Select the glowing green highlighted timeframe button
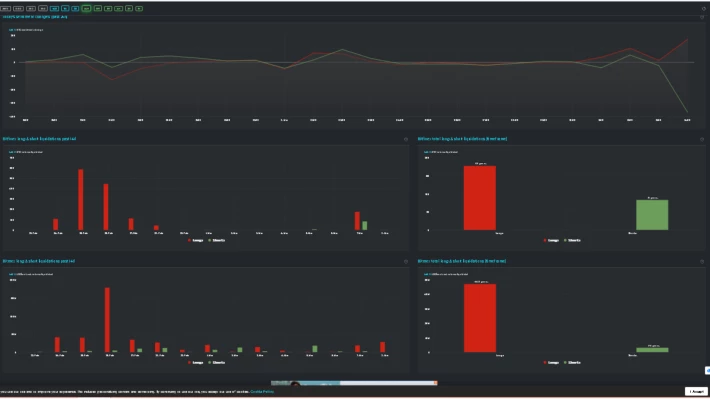This screenshot has height=399, width=710. [x=86, y=9]
